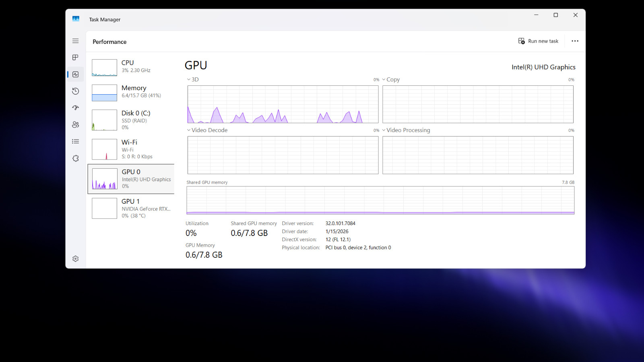644x362 pixels.
Task: Open the Video Processing graph dropdown
Action: 406,130
